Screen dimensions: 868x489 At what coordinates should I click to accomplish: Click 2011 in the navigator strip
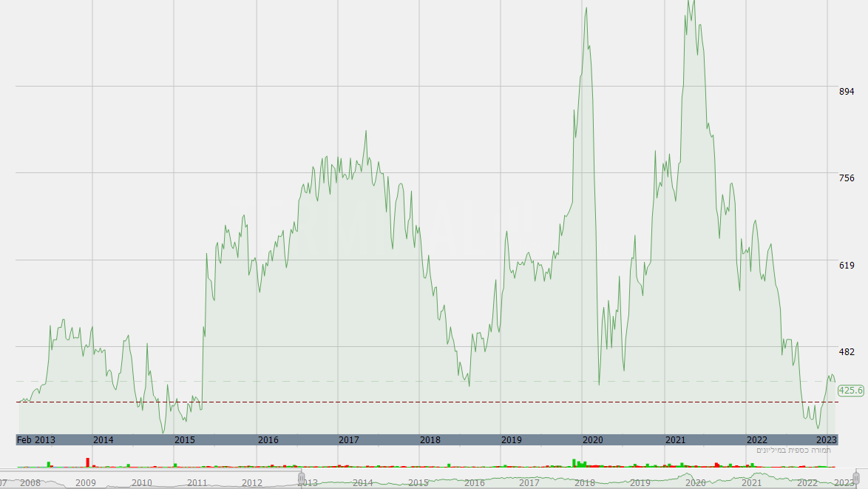[x=197, y=483]
